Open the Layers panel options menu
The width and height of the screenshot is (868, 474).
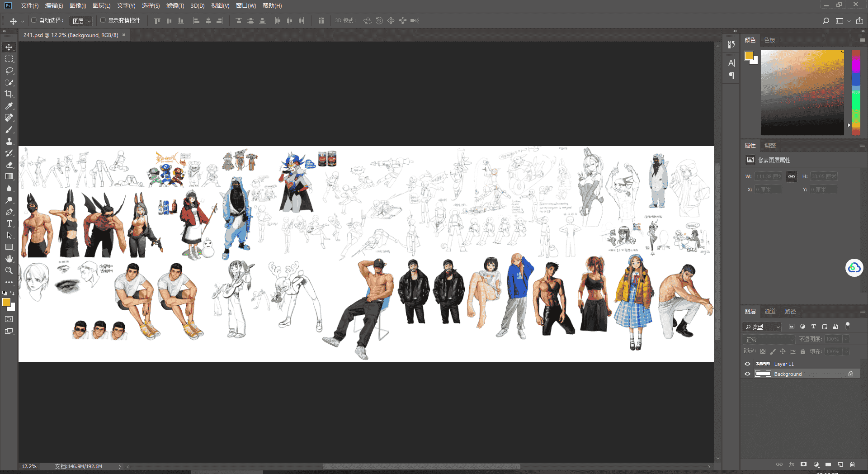tap(862, 312)
